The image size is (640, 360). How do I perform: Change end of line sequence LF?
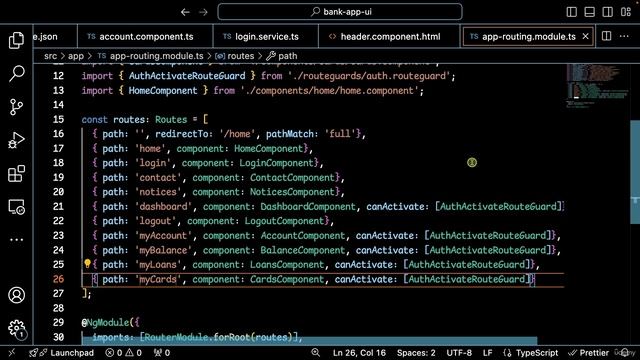pyautogui.click(x=487, y=353)
